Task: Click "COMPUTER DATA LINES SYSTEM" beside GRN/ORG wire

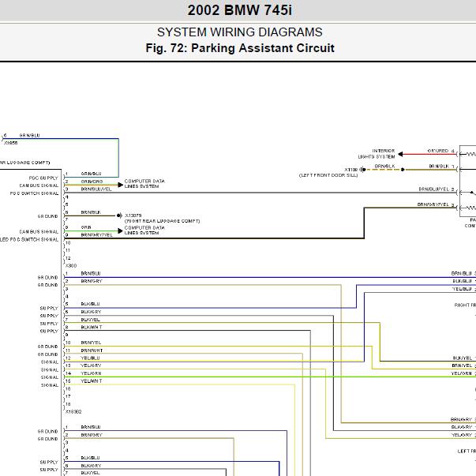Action: pos(144,184)
